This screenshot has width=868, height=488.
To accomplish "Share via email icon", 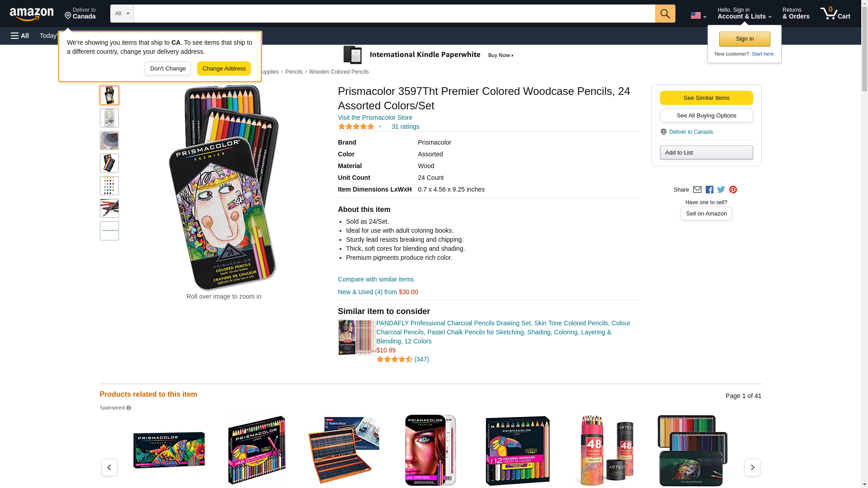I will 697,190.
